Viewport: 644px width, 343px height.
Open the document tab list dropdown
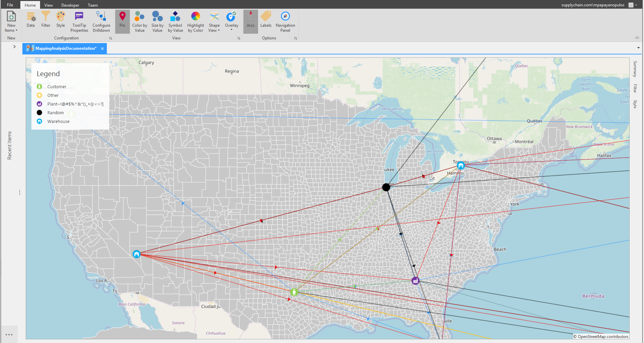(x=638, y=48)
